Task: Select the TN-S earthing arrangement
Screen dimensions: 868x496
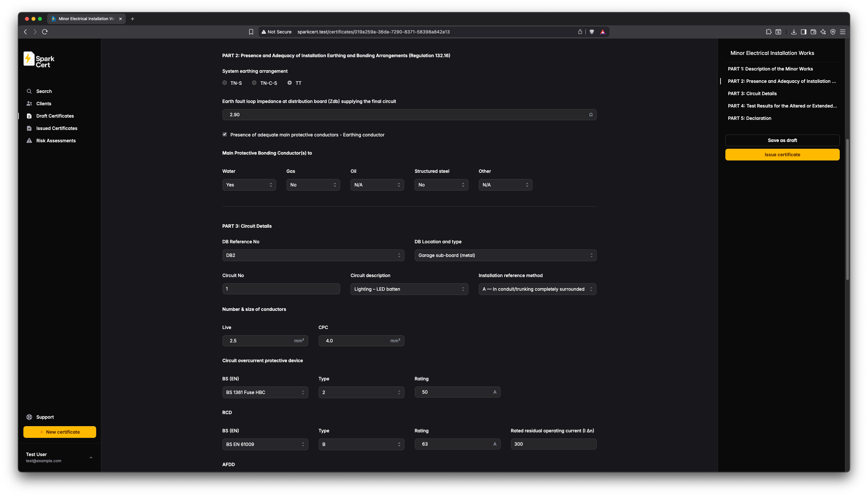Action: tap(224, 83)
